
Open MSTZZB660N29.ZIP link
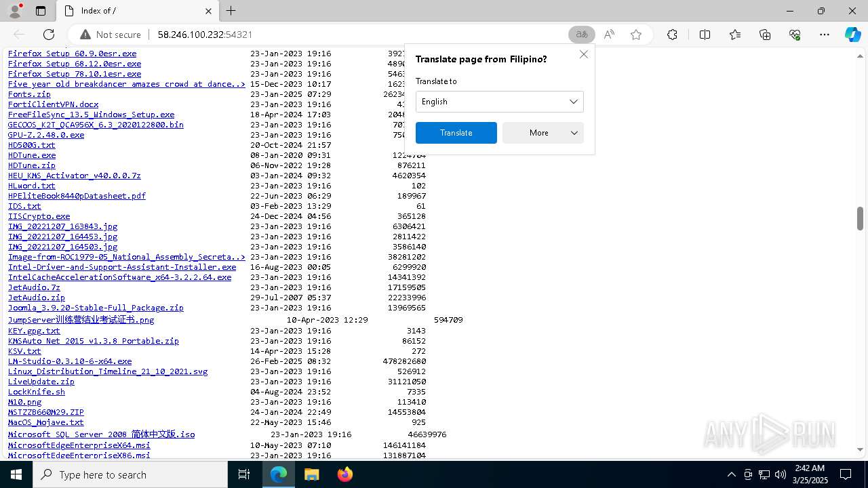point(46,412)
